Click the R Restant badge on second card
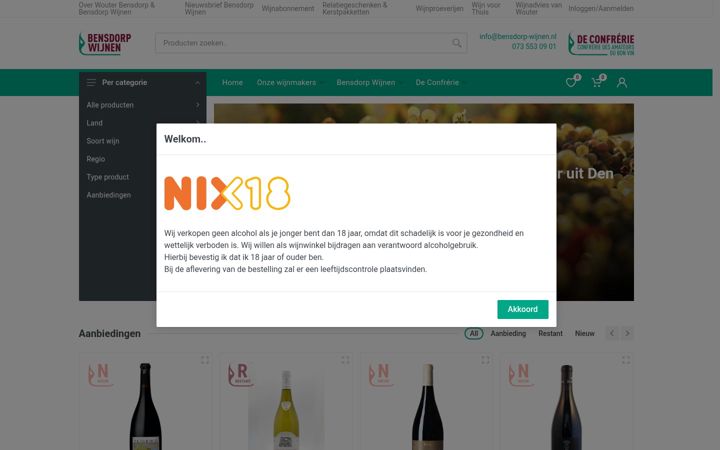Viewport: 720px width, 450px height. [x=241, y=375]
